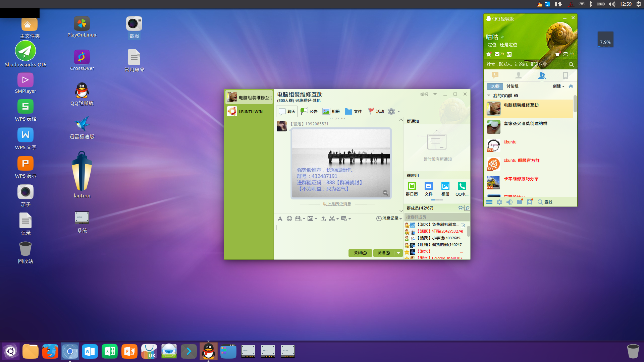The width and height of the screenshot is (644, 362).
Task: Click the 举报 report link
Action: pos(424,95)
